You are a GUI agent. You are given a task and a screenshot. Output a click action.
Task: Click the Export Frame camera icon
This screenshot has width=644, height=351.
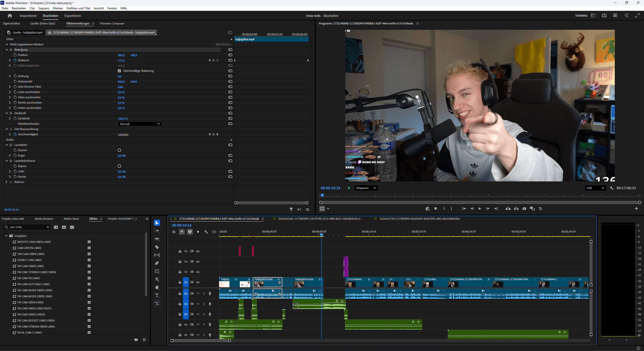(524, 209)
